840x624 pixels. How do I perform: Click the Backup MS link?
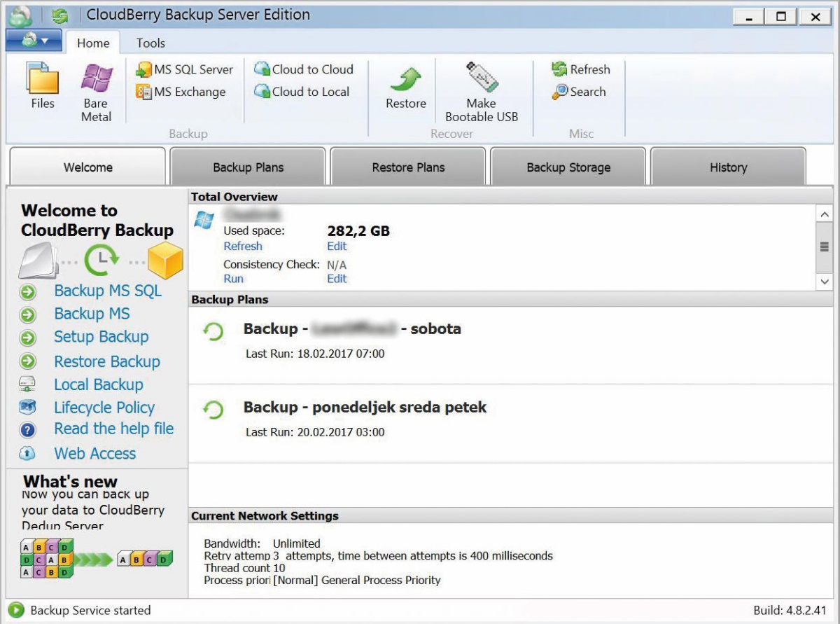(92, 314)
